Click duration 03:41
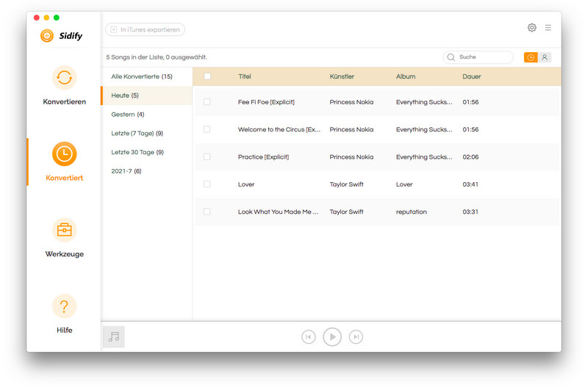 coord(470,184)
